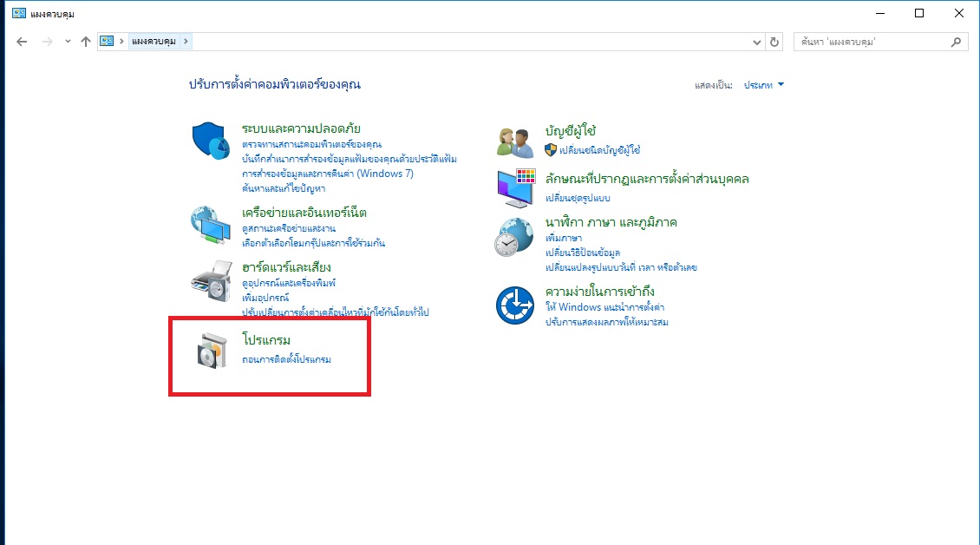
Task: Open Ease of Access via the circular icon
Action: coord(513,305)
